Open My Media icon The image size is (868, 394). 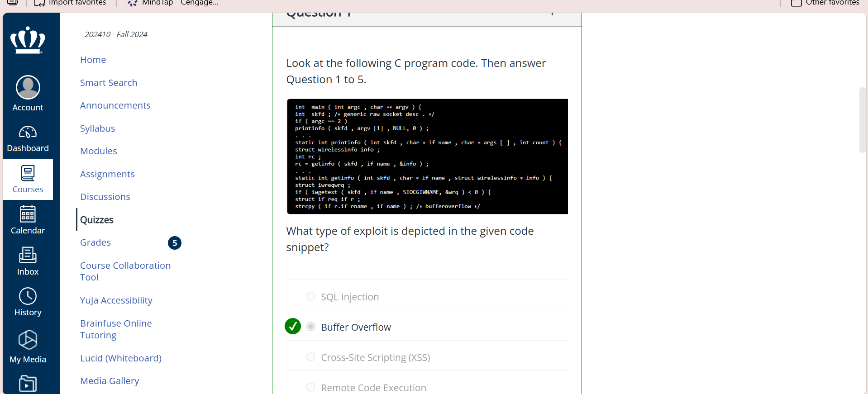(x=28, y=340)
